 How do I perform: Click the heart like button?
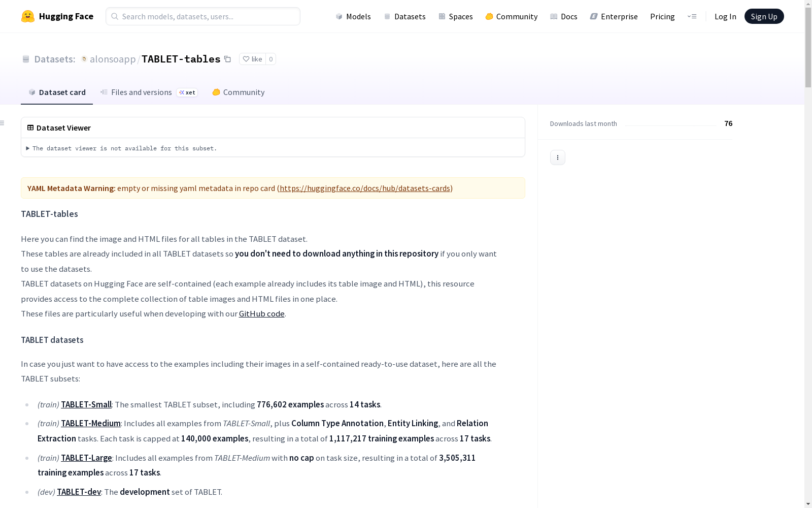pos(252,59)
